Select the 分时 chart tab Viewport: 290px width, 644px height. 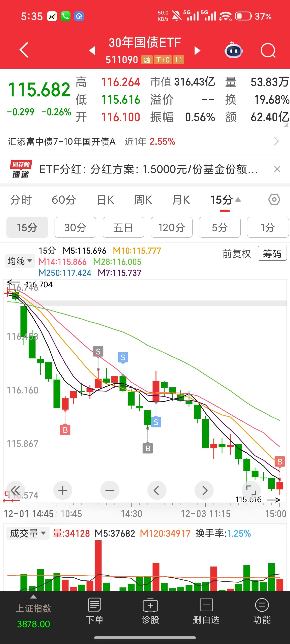(x=21, y=200)
